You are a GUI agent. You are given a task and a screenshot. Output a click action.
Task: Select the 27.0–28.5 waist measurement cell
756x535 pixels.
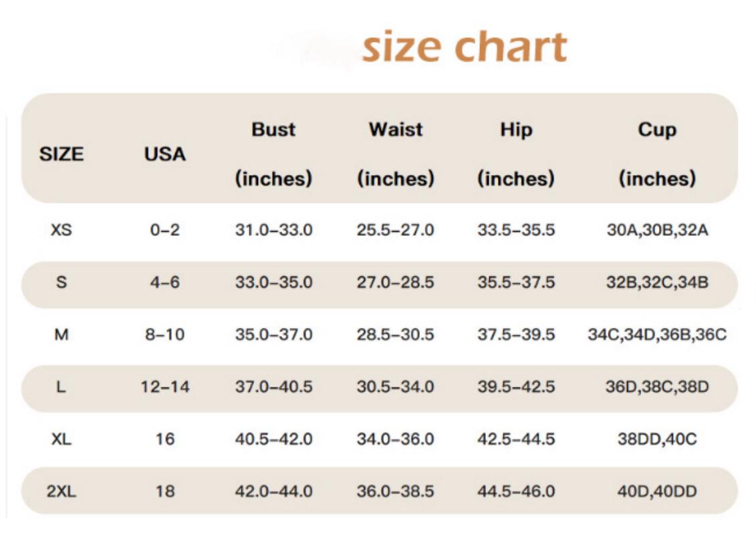(x=396, y=283)
